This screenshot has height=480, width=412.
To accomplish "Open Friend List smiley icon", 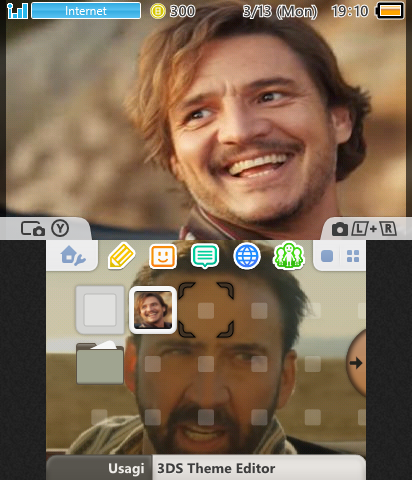I will pyautogui.click(x=163, y=256).
